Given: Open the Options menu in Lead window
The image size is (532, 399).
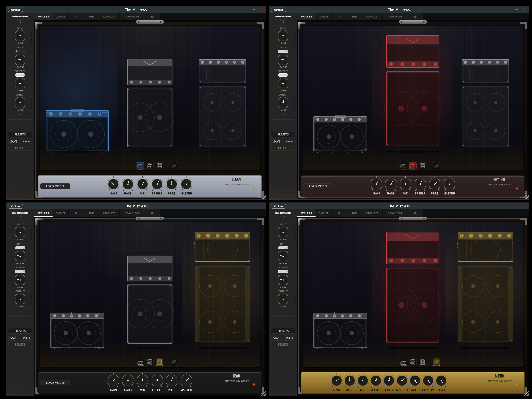Looking at the screenshot, I should [x=16, y=206].
